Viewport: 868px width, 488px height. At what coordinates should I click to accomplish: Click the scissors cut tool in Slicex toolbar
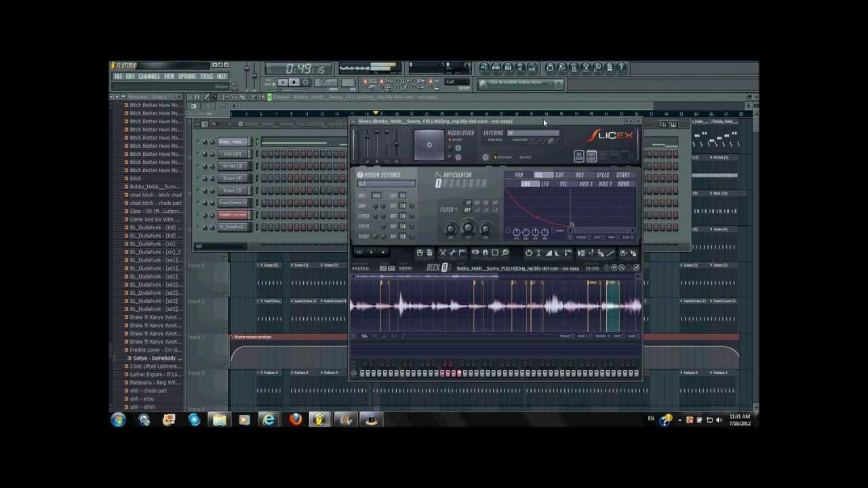click(443, 253)
